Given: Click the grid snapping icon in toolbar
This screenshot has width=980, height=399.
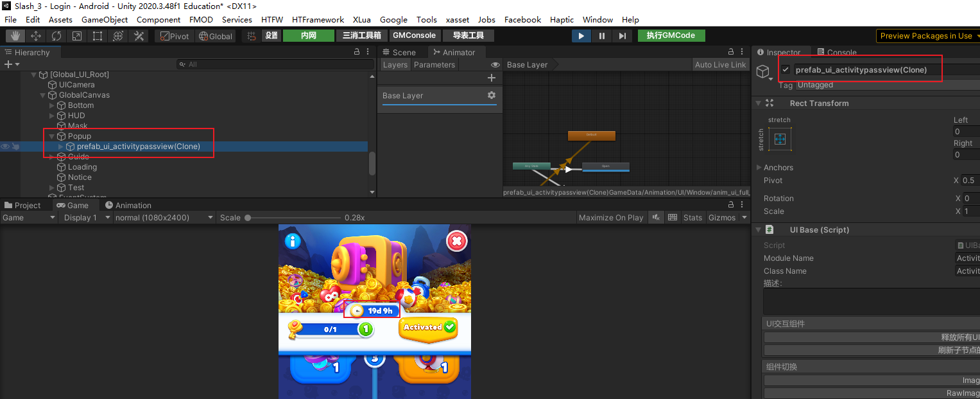Looking at the screenshot, I should pos(251,36).
